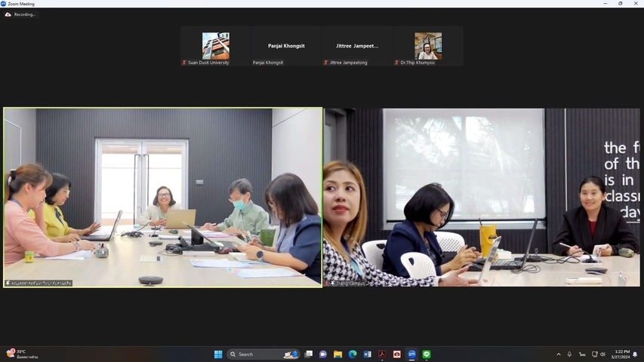Open LINE app in the taskbar
The width and height of the screenshot is (644, 362).
427,354
